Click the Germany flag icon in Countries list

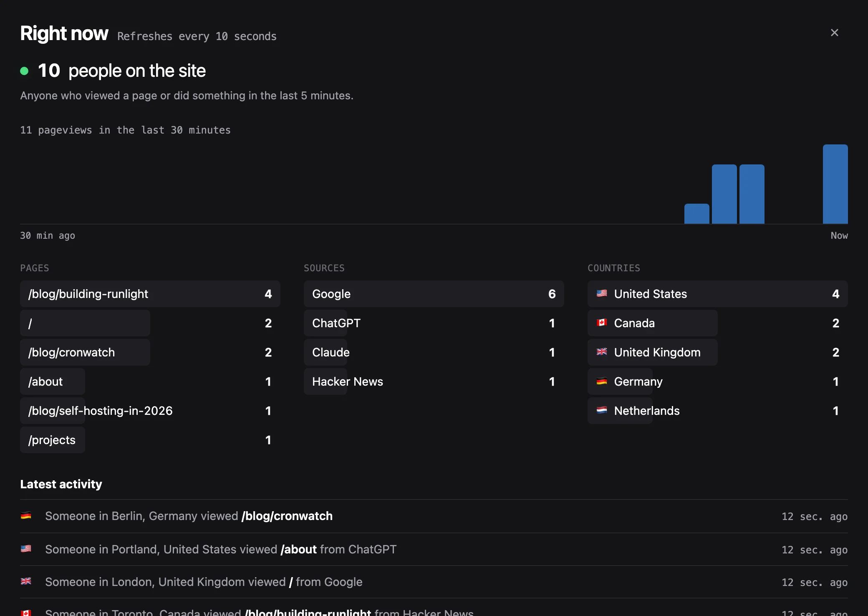pos(601,381)
